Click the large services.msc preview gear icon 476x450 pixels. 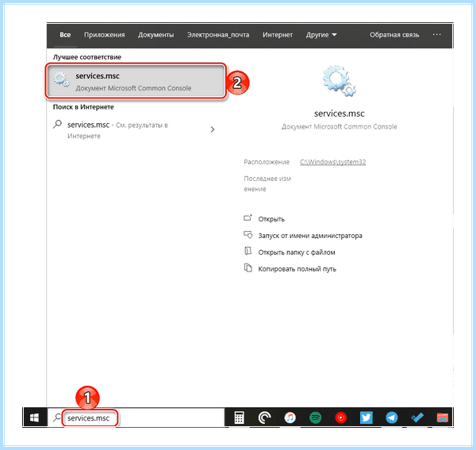339,81
